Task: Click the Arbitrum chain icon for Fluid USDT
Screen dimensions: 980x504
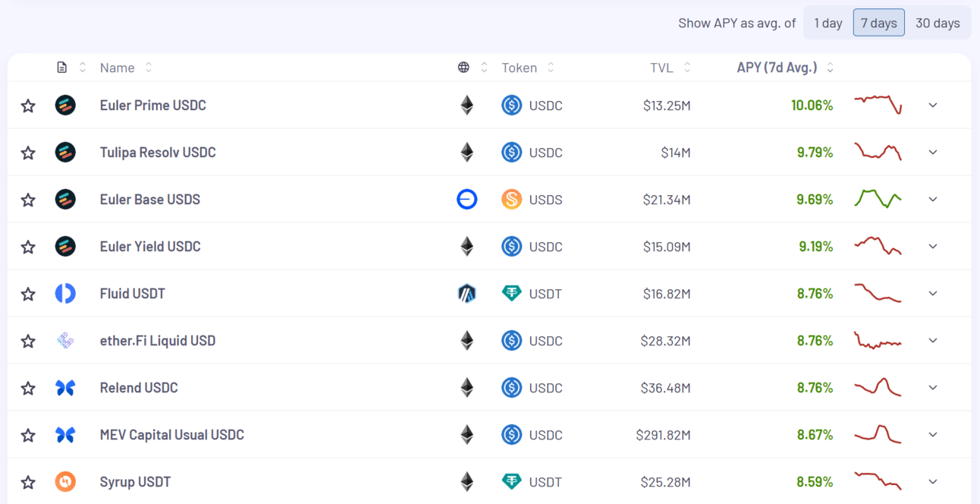Action: (466, 294)
